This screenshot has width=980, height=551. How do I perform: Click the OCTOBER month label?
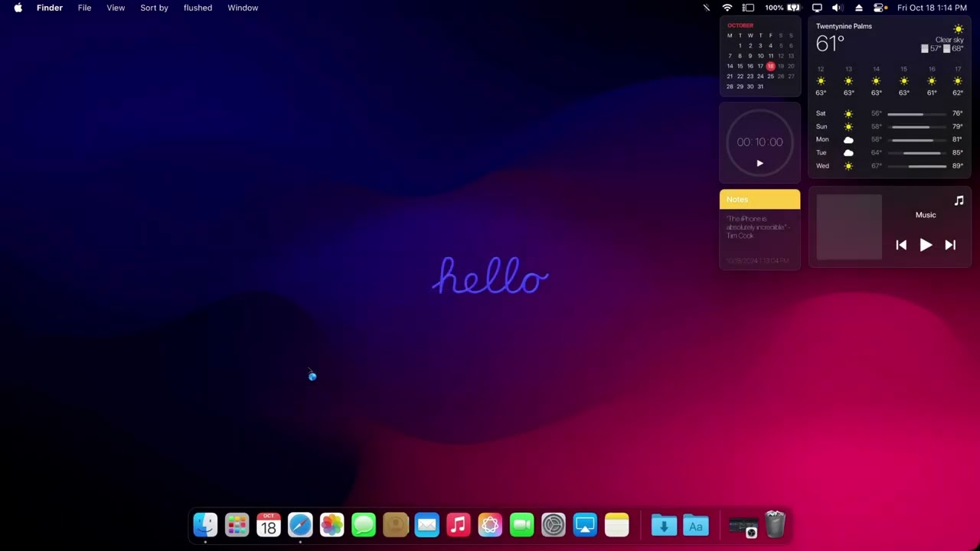pos(740,25)
